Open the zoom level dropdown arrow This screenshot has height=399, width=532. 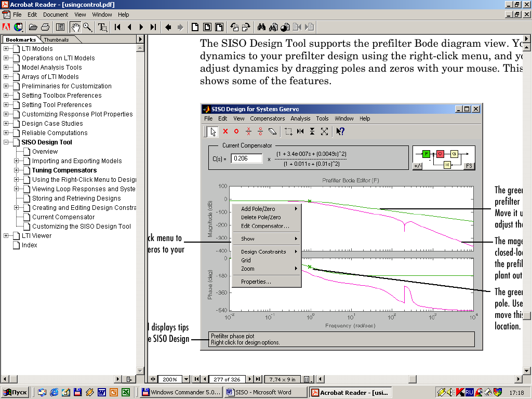[x=186, y=379]
